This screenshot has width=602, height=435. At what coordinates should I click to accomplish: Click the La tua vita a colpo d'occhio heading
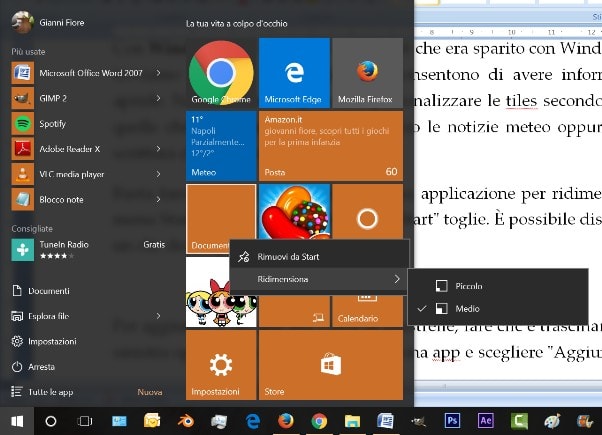coord(236,23)
